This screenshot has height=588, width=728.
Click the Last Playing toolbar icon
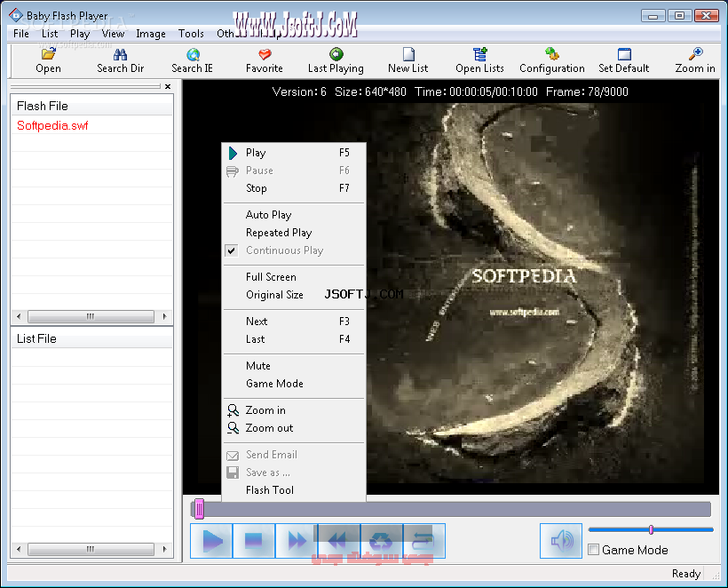point(336,61)
